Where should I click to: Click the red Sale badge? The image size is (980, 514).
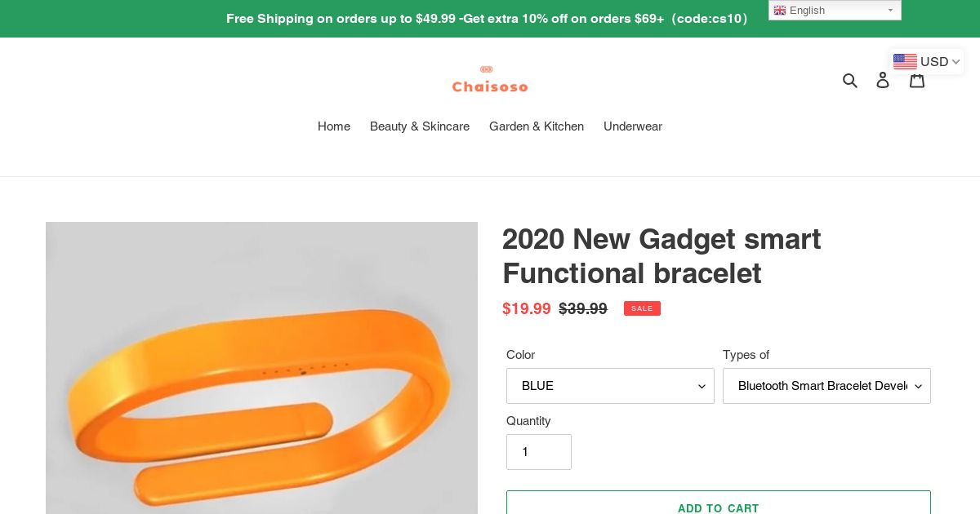(642, 308)
